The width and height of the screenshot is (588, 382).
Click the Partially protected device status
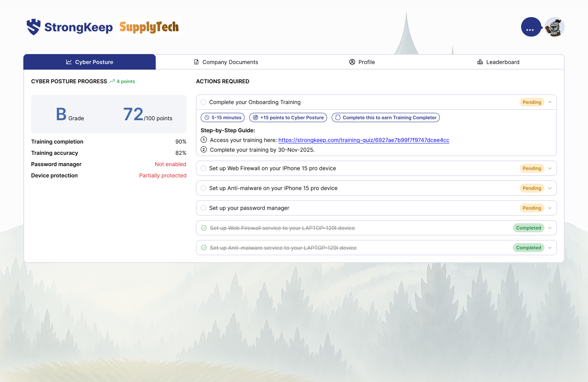(x=163, y=175)
